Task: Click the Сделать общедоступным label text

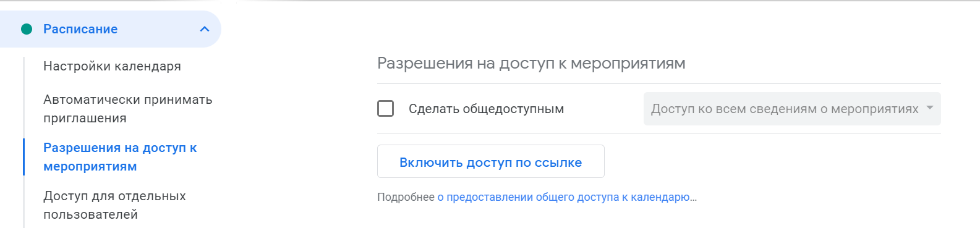Action: pos(486,109)
